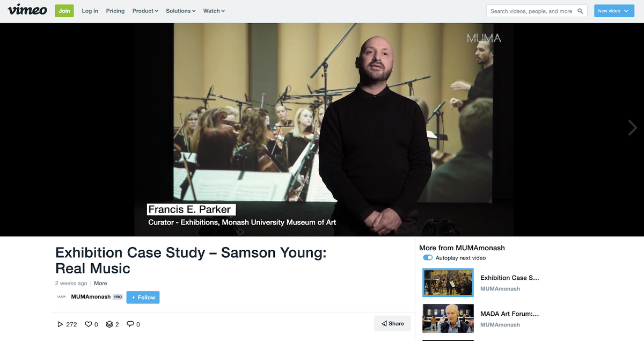Go to next video with right arrow
Image resolution: width=644 pixels, height=341 pixels.
(632, 127)
